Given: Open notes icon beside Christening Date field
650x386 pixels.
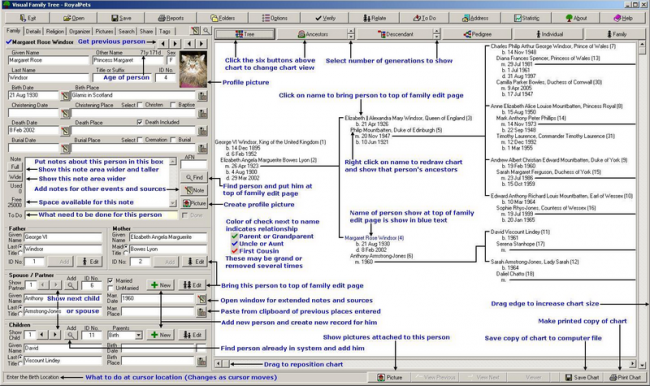Looking at the screenshot, I should [x=65, y=113].
